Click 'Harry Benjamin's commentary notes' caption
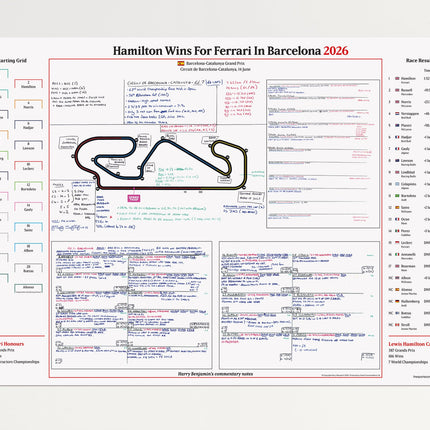Screen dimensions: 430x430 (215, 374)
